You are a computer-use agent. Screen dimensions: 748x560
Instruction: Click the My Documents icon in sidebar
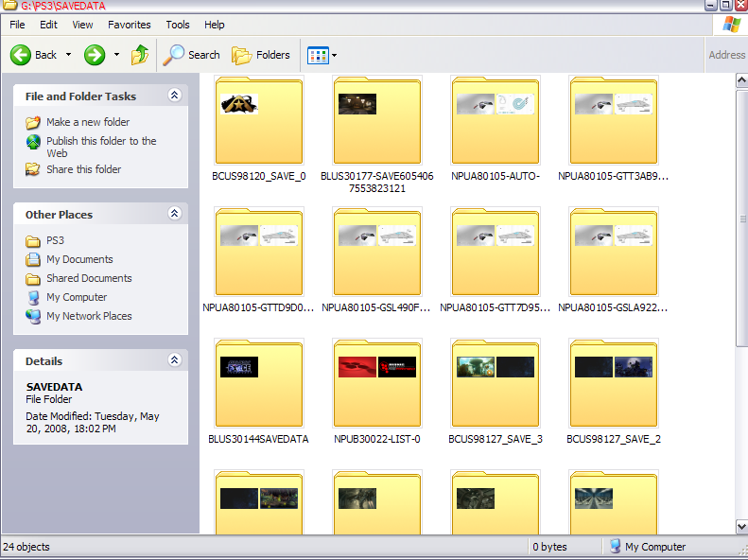(33, 259)
